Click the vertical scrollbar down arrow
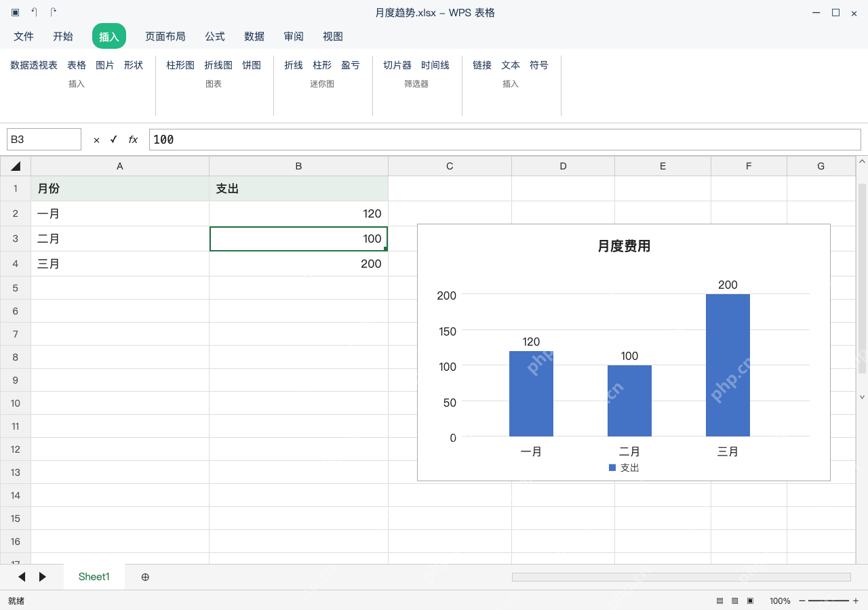 [x=862, y=397]
